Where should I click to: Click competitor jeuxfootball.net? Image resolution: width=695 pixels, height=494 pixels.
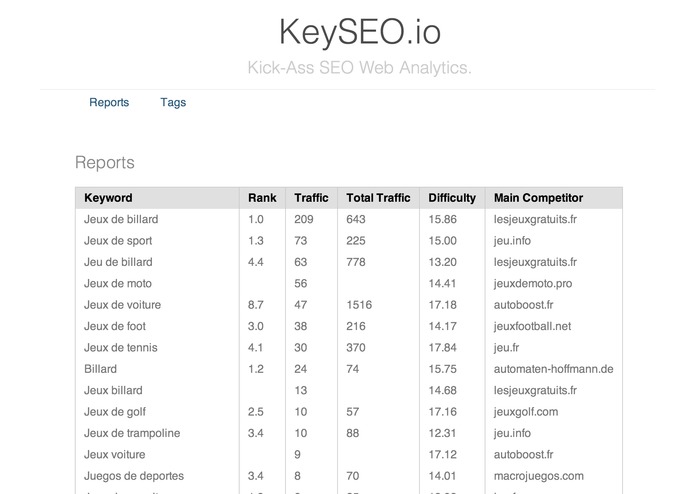532,326
